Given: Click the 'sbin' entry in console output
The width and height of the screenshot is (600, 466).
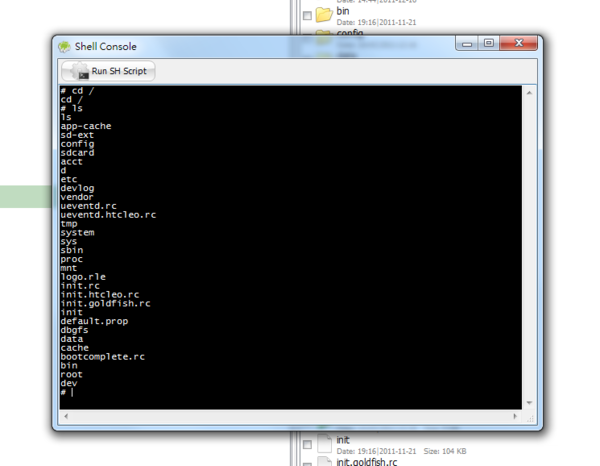Looking at the screenshot, I should [72, 250].
